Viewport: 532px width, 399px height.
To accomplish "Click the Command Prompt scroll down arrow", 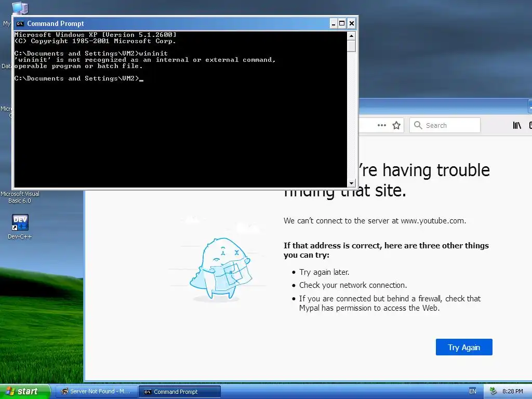I will [x=352, y=183].
